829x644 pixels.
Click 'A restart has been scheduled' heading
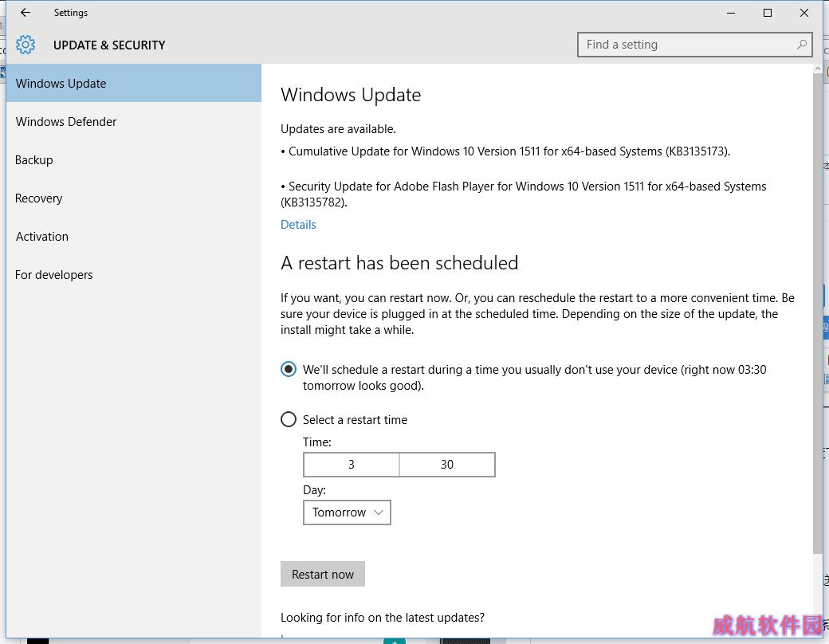coord(399,263)
